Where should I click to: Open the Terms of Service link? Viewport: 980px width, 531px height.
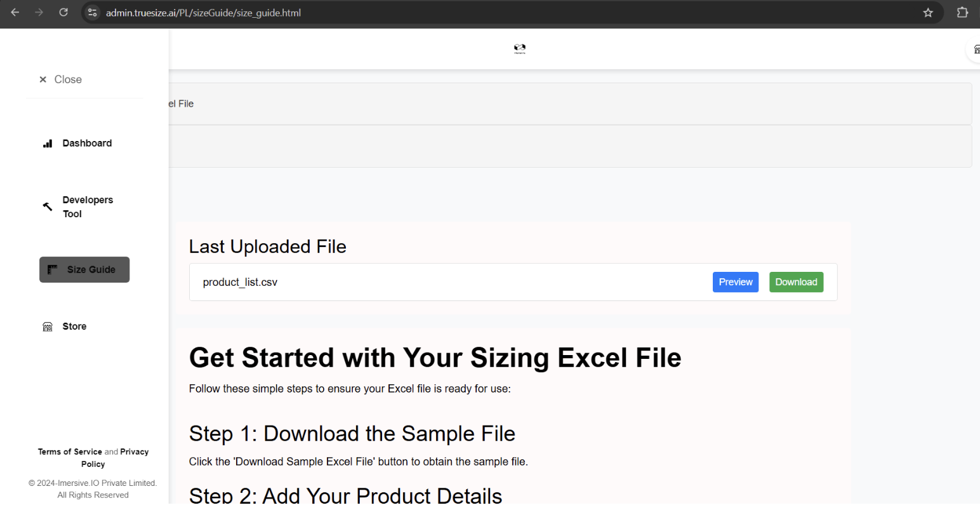coord(70,452)
